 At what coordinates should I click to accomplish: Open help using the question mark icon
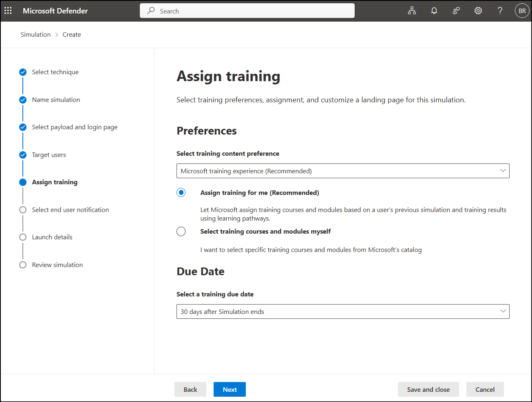click(500, 11)
